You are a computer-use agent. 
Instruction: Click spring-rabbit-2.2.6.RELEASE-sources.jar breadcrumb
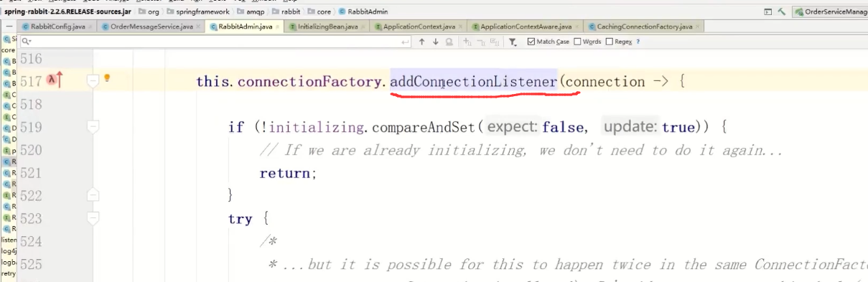pyautogui.click(x=68, y=11)
